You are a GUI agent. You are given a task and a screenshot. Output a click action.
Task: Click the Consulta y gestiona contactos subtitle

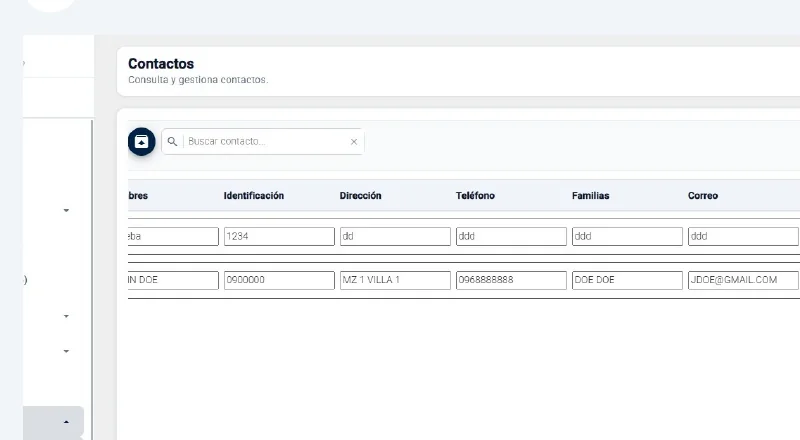coord(198,80)
